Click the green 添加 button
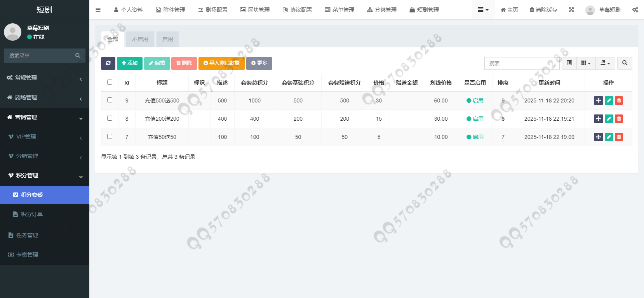The height and width of the screenshot is (298, 644). click(130, 63)
